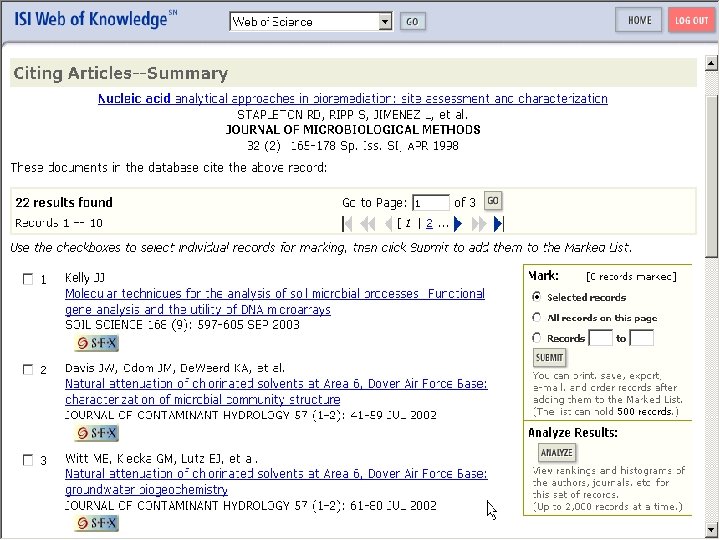Jump to last page arrow
The width and height of the screenshot is (720, 540).
point(499,224)
